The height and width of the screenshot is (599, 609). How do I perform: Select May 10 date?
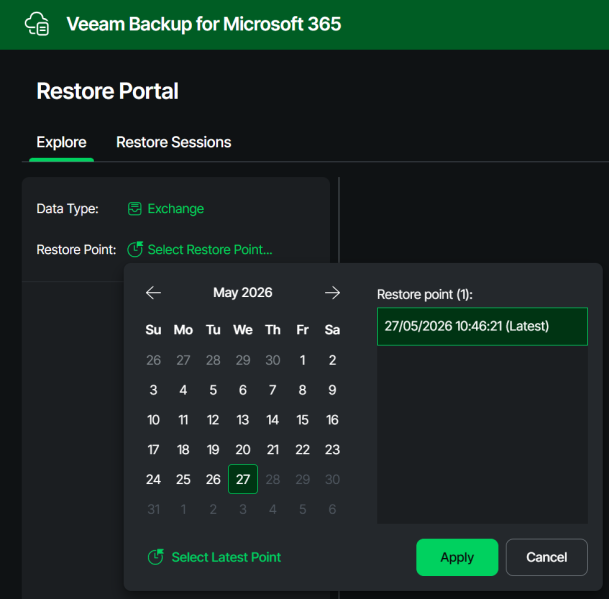153,420
